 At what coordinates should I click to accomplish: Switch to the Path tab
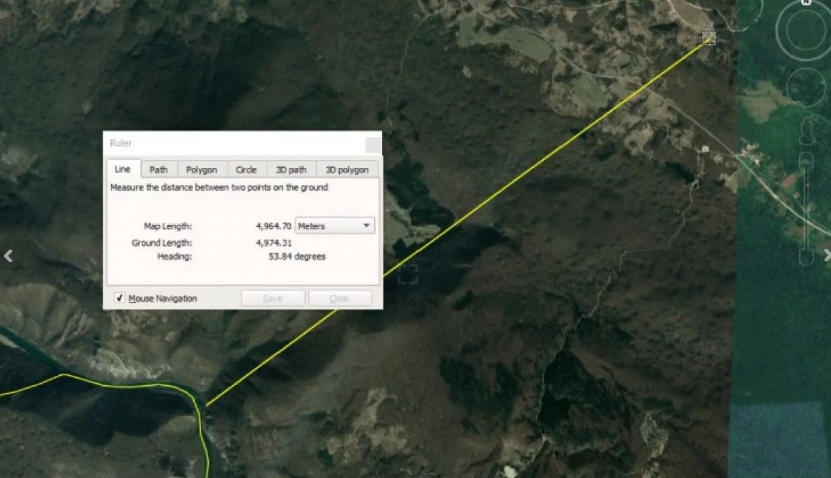(158, 170)
